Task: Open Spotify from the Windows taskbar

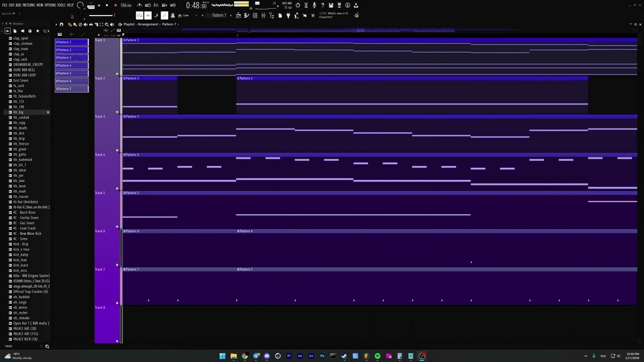Action: click(x=377, y=356)
